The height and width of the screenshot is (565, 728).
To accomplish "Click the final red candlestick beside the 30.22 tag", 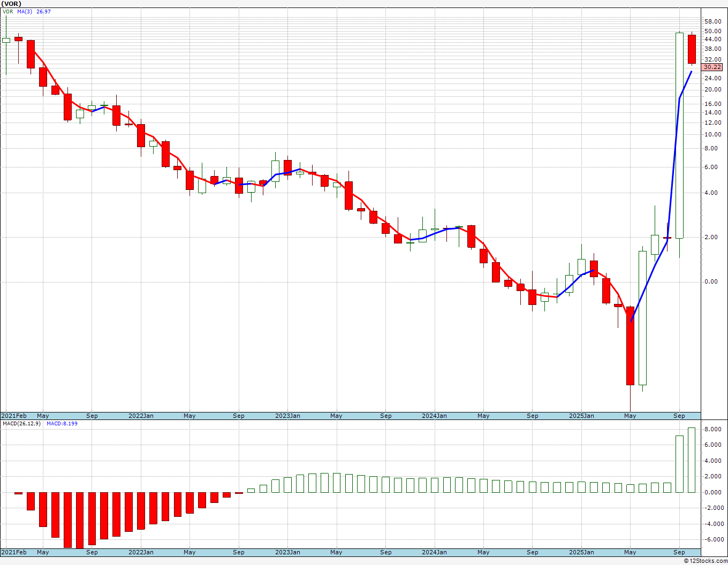I will coord(692,49).
